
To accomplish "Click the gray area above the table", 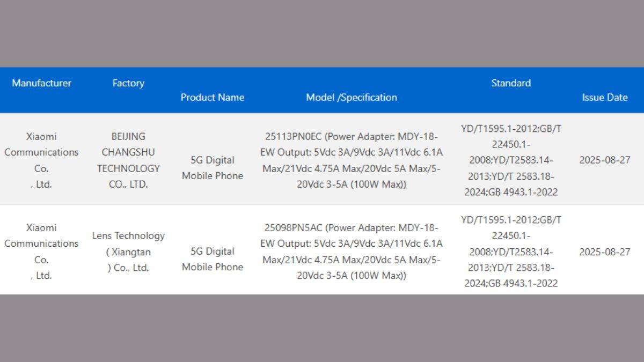I will (x=322, y=32).
